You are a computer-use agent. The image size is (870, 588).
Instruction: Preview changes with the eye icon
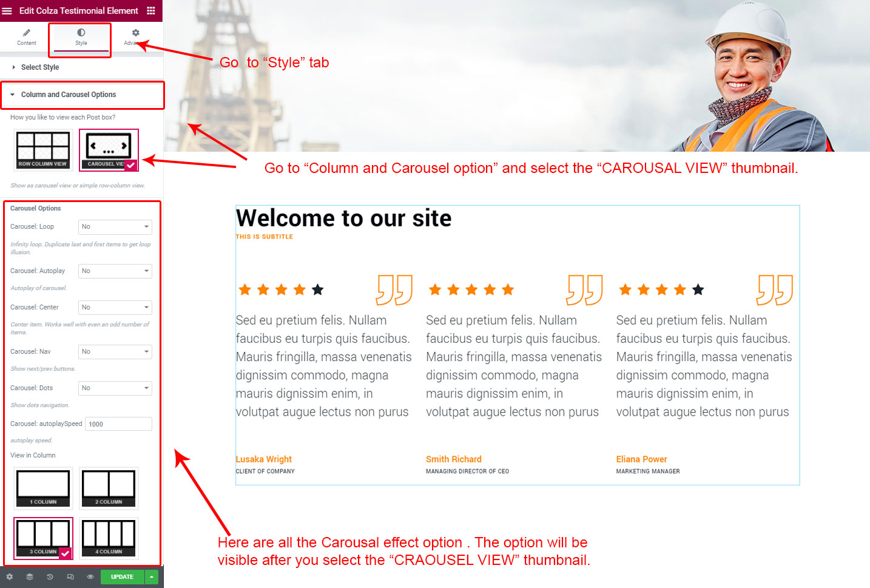(90, 576)
